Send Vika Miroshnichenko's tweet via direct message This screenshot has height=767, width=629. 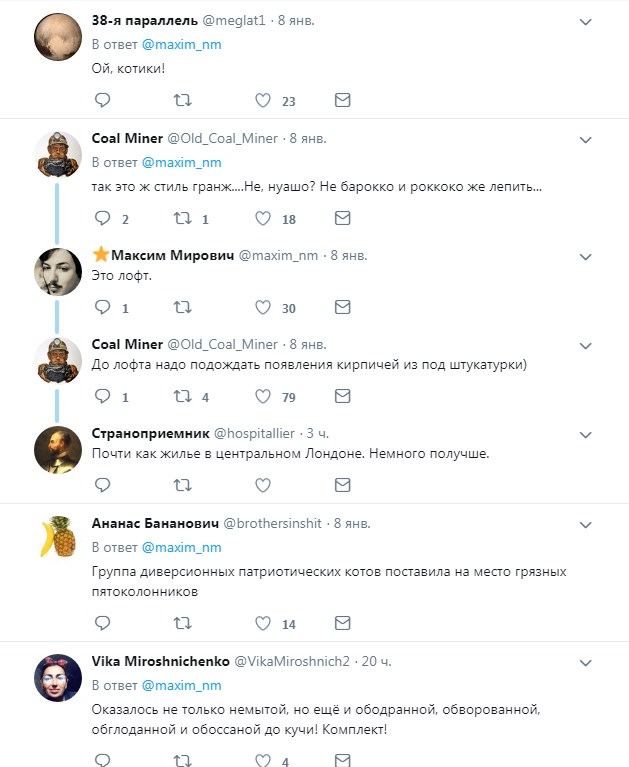point(342,761)
